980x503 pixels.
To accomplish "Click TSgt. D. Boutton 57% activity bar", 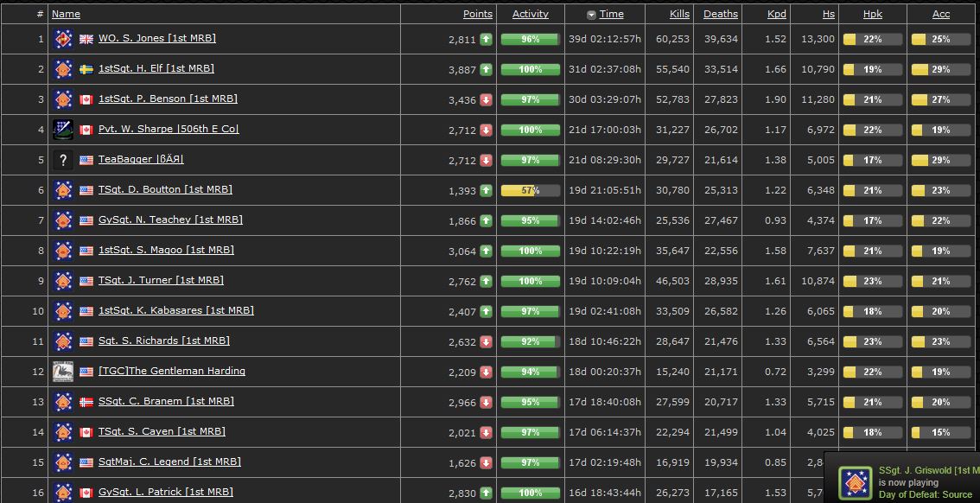I will [x=530, y=191].
